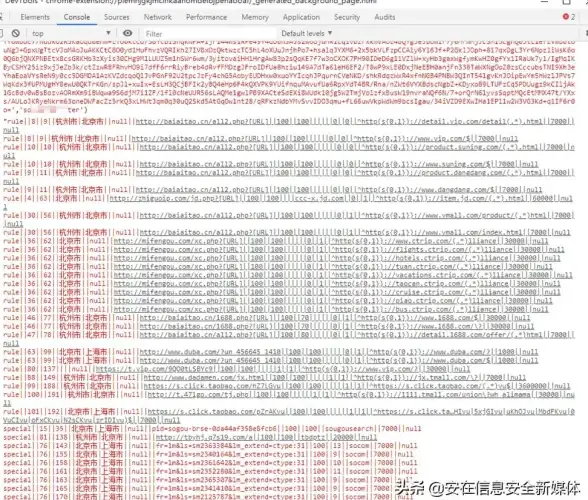The height and width of the screenshot is (500, 588).
Task: Open the www.dadamen.com/jx.html link
Action: click(206, 378)
